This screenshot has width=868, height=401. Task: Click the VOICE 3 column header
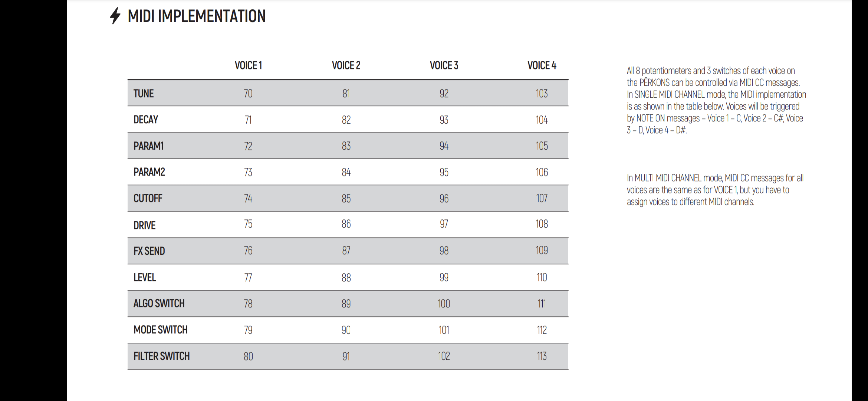point(444,65)
